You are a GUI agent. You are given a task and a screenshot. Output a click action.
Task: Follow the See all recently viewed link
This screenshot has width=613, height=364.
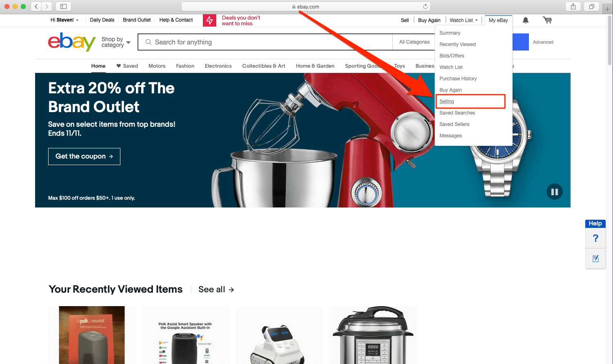pyautogui.click(x=216, y=289)
